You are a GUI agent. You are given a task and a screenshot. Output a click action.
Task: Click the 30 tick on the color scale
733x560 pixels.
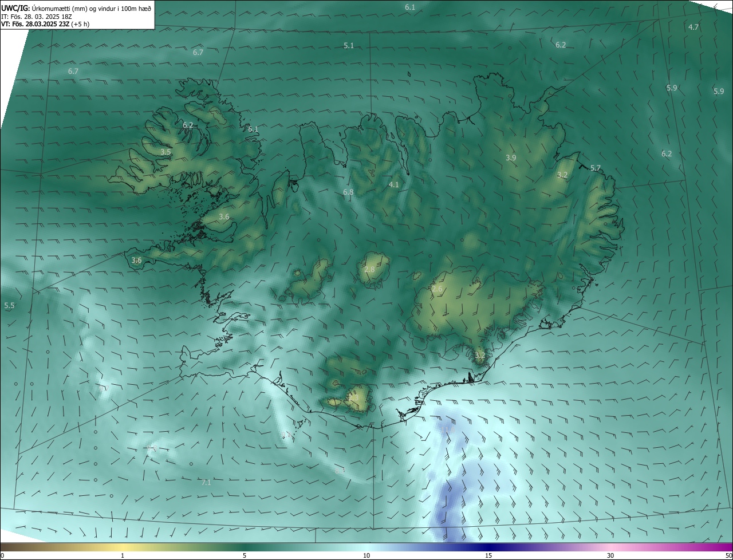point(610,555)
